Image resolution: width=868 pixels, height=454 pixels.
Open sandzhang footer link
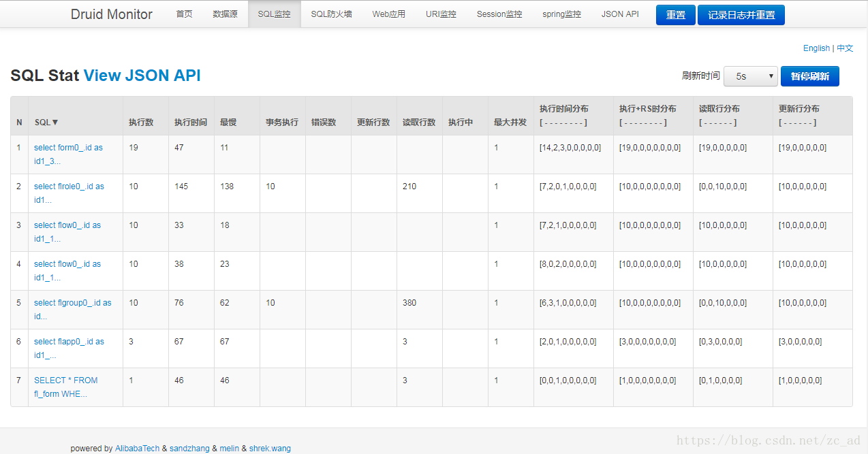point(190,449)
